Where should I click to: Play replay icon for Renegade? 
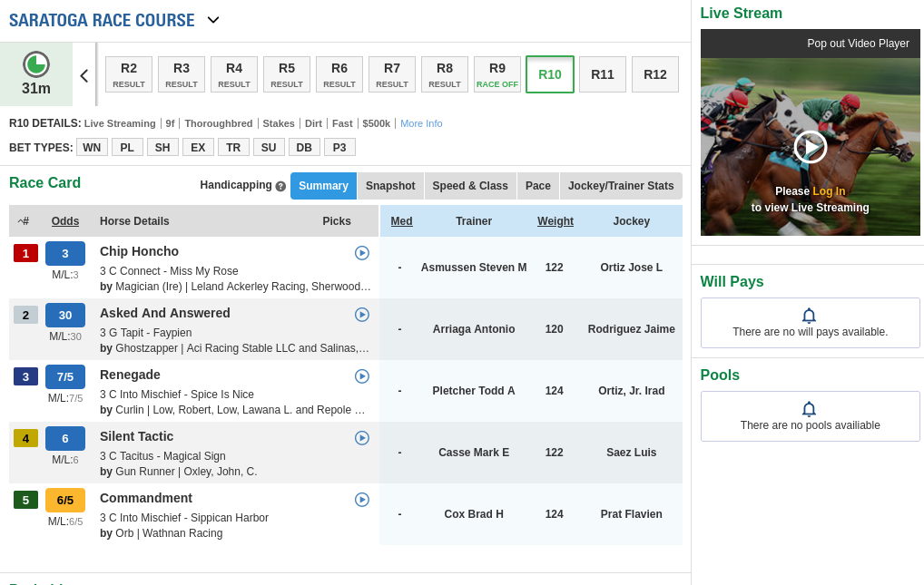[x=362, y=376]
